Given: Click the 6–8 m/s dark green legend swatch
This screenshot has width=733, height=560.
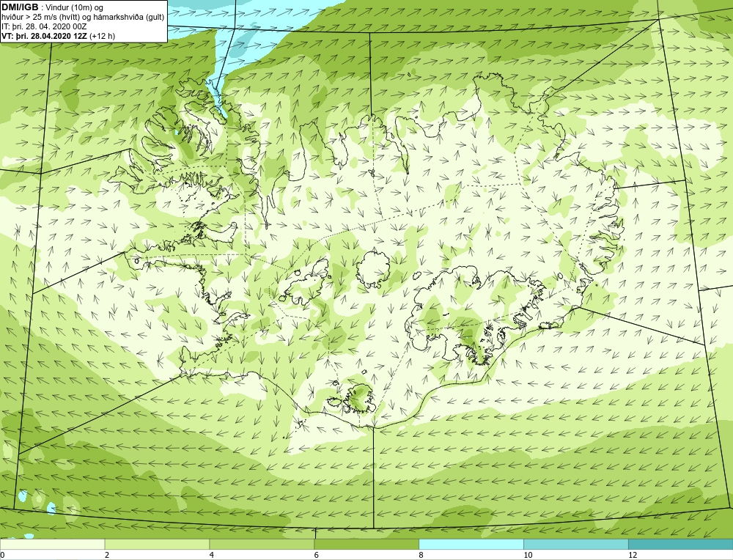Looking at the screenshot, I should [366, 544].
